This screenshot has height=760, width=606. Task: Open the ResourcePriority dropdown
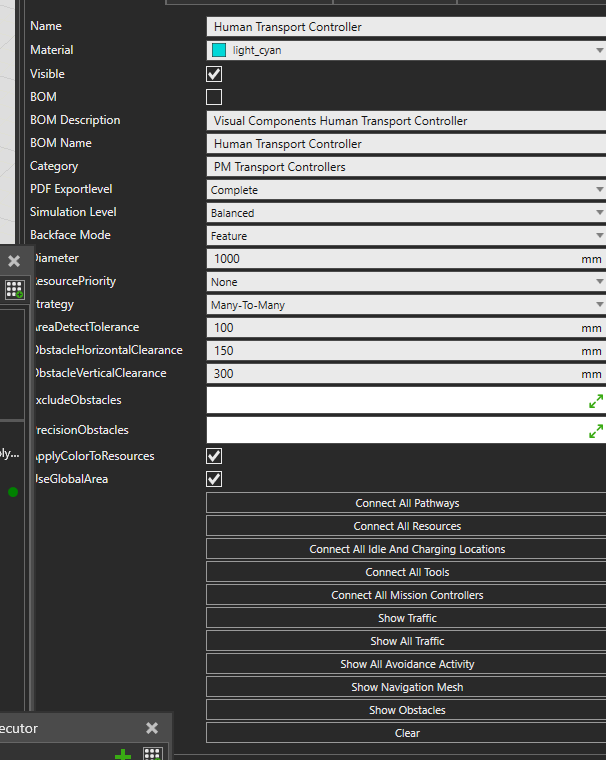click(406, 282)
